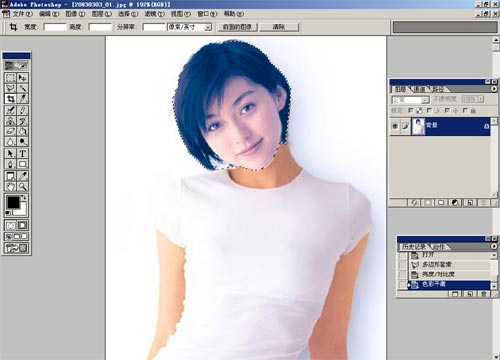Viewport: 500px width, 360px height.
Task: Select the Rectangle shape tool
Action: click(x=22, y=164)
